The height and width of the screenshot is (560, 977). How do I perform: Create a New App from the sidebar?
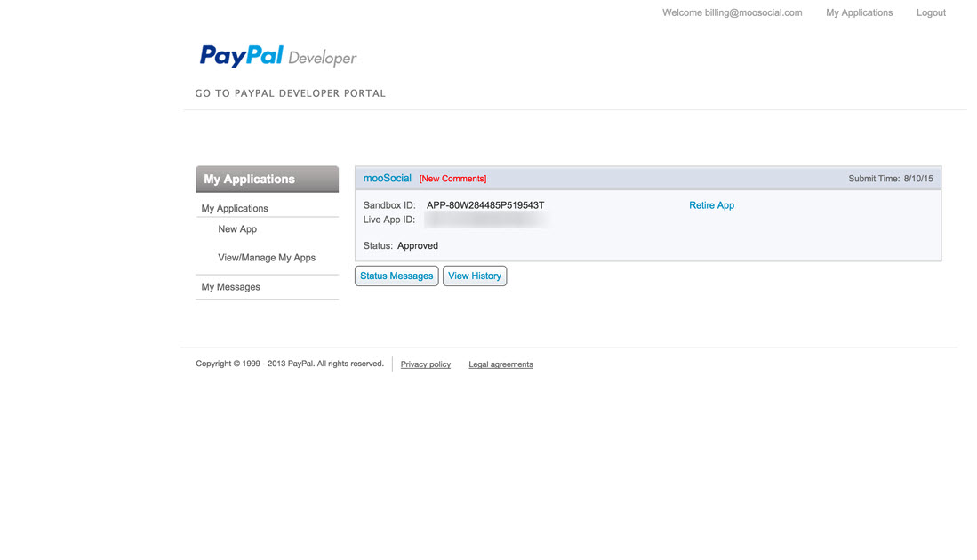pyautogui.click(x=237, y=229)
